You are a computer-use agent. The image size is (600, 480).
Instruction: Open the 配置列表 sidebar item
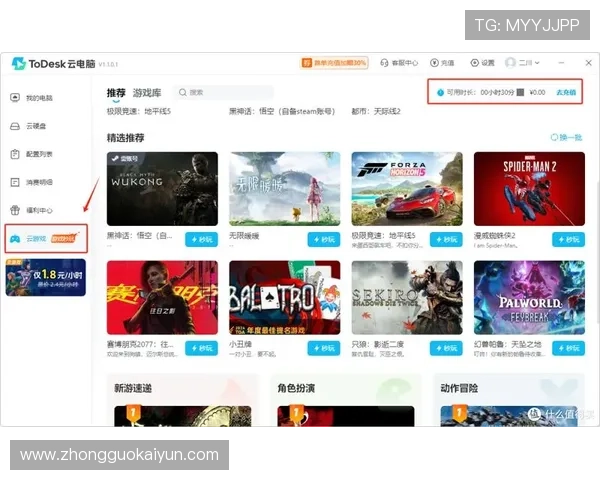pyautogui.click(x=31, y=154)
